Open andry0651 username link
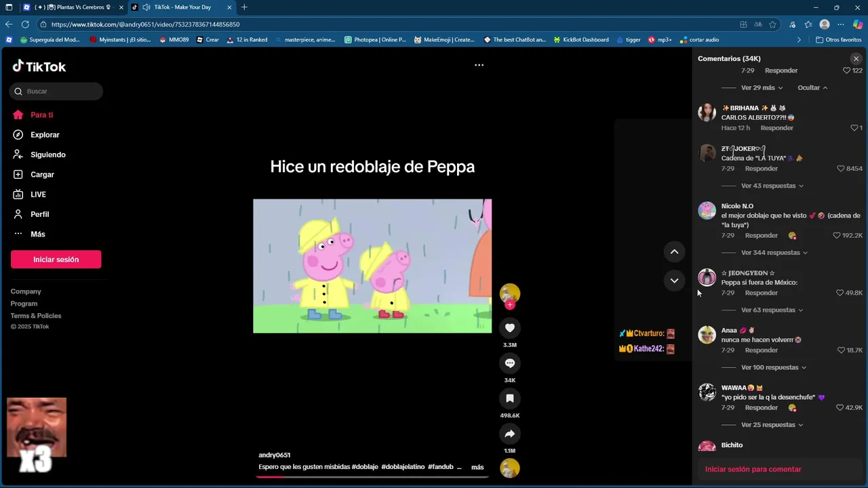The height and width of the screenshot is (488, 868). click(274, 455)
